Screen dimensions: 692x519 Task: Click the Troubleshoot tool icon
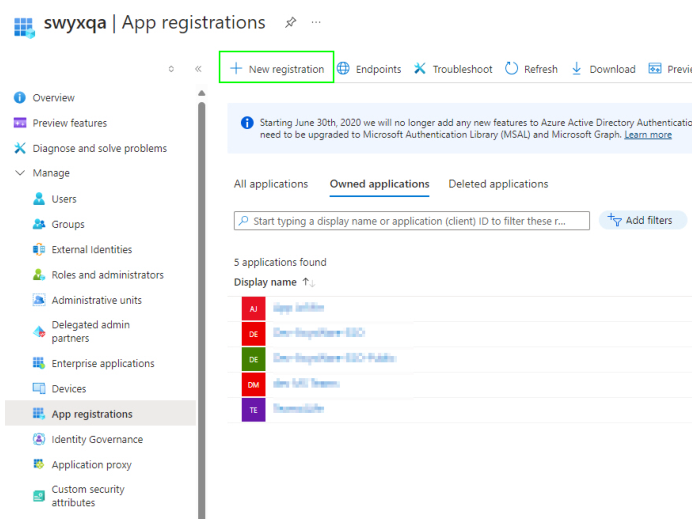tap(420, 69)
